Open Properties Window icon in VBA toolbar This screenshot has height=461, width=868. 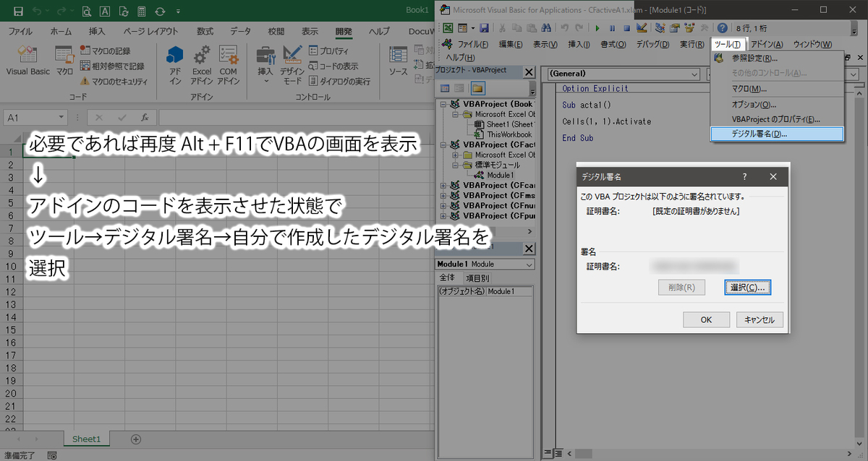(674, 27)
